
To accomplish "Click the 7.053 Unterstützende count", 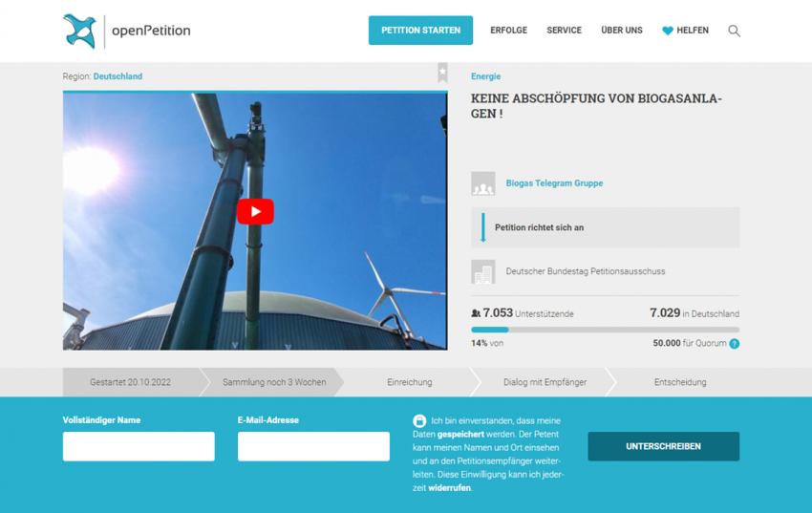I will [x=527, y=313].
